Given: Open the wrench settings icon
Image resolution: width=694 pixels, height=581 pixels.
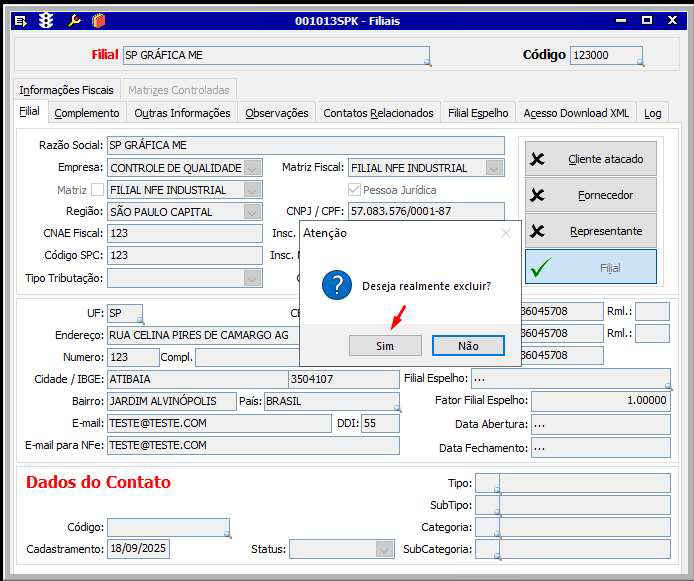Looking at the screenshot, I should [73, 20].
